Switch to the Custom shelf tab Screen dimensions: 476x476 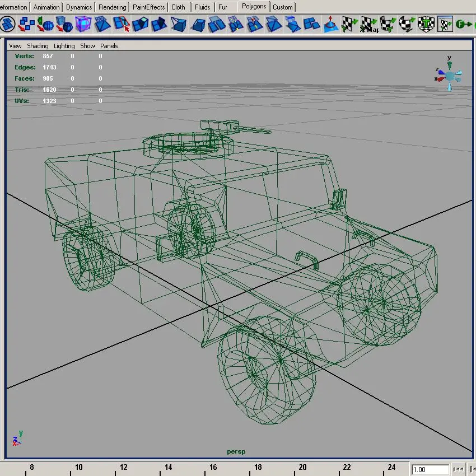(283, 7)
